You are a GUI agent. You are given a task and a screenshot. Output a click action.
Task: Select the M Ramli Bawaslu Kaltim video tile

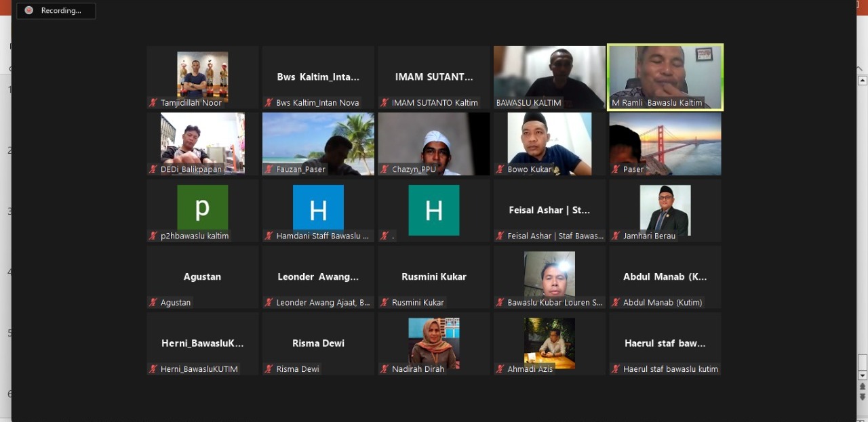(665, 76)
